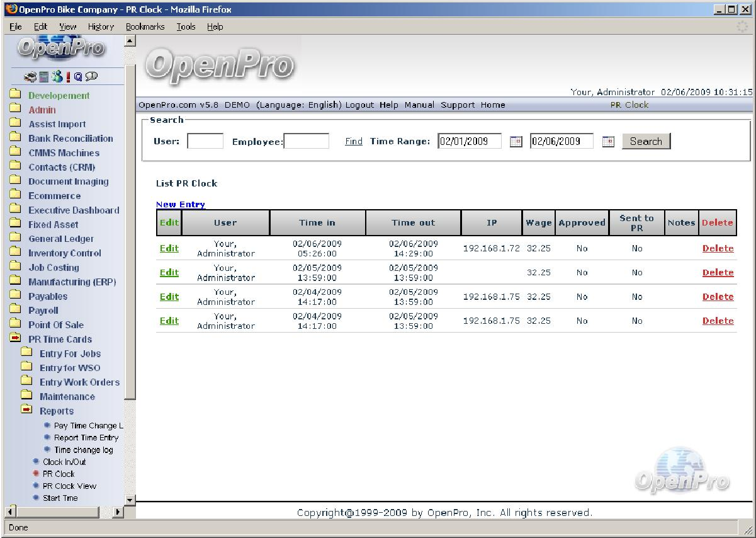Click in the Employee search field

click(307, 141)
